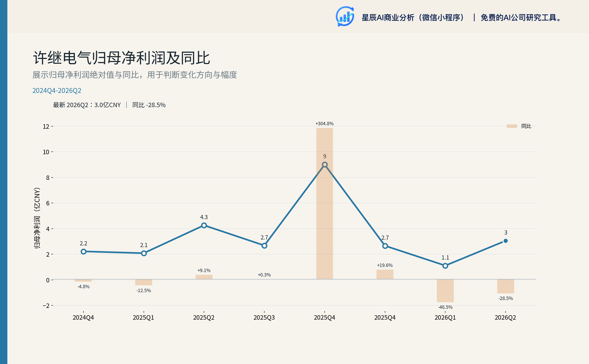Image resolution: width=589 pixels, height=364 pixels.
Task: Click the line point labeled 4.3
Action: click(x=204, y=225)
